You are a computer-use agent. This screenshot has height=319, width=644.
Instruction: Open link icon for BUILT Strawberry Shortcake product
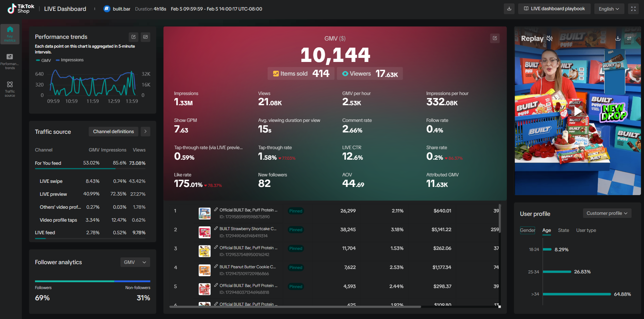coord(216,228)
